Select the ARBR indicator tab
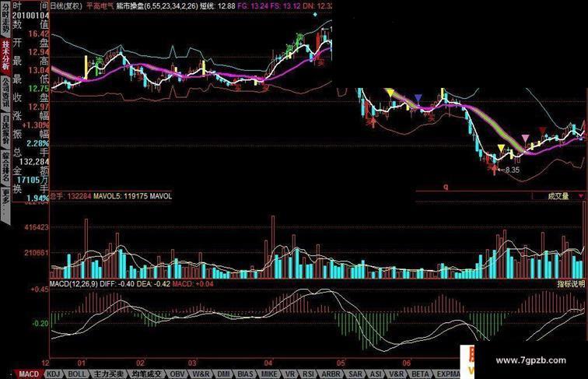This screenshot has height=379, width=588. (331, 374)
